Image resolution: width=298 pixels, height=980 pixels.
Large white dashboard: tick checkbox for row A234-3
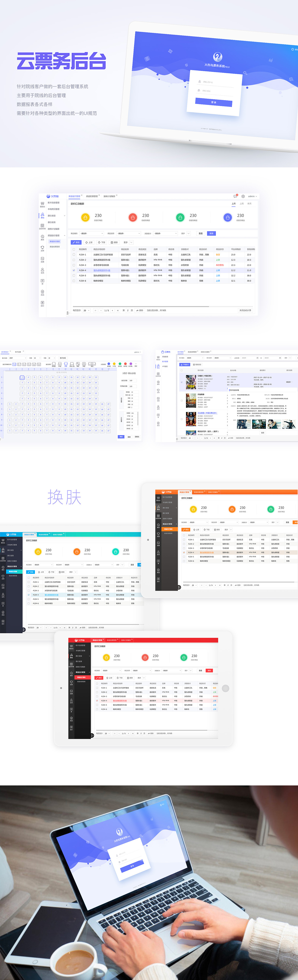[x=74, y=265]
